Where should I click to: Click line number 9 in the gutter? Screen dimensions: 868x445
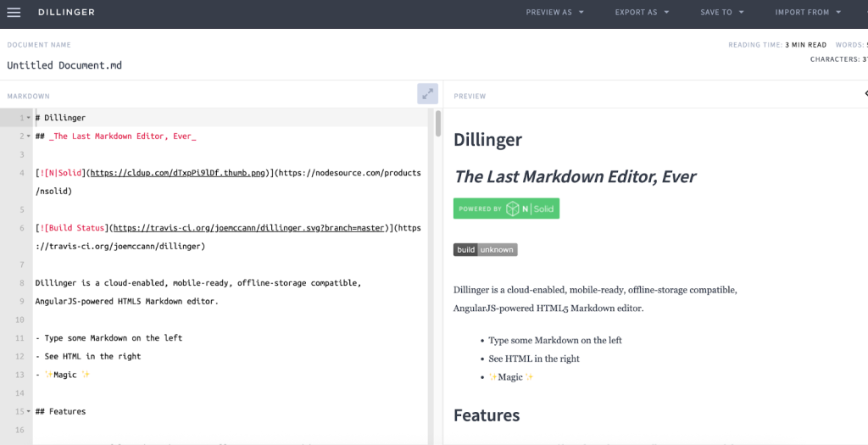20,302
